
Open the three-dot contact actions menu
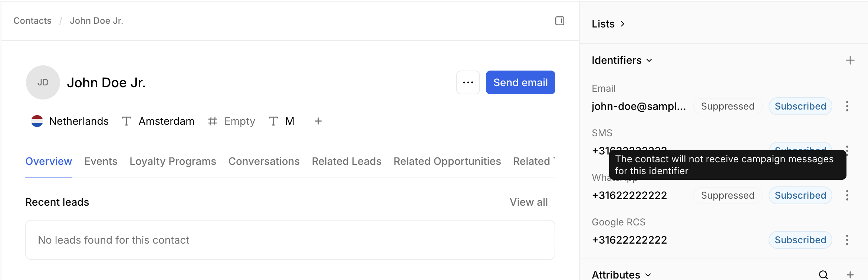click(x=468, y=82)
